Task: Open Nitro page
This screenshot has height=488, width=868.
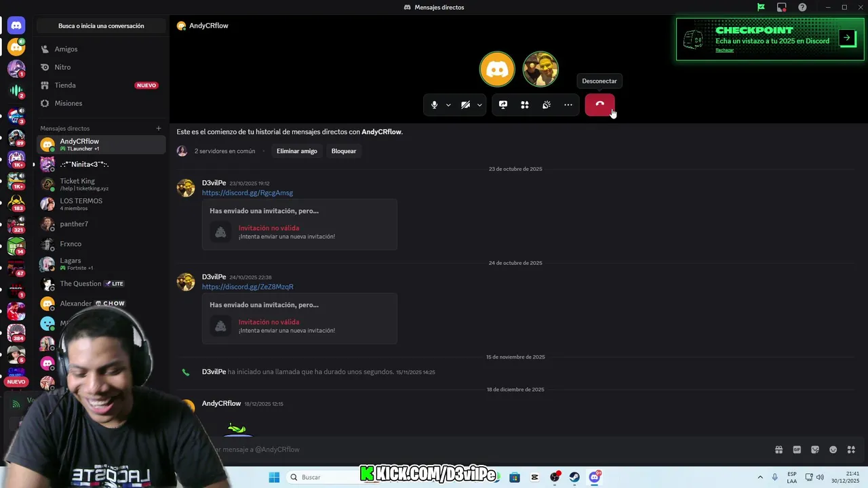Action: [x=101, y=67]
